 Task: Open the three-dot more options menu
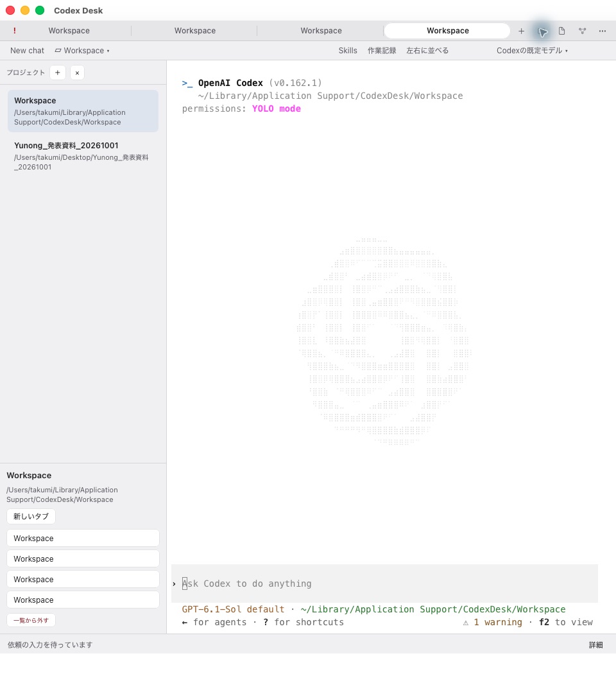pos(603,31)
